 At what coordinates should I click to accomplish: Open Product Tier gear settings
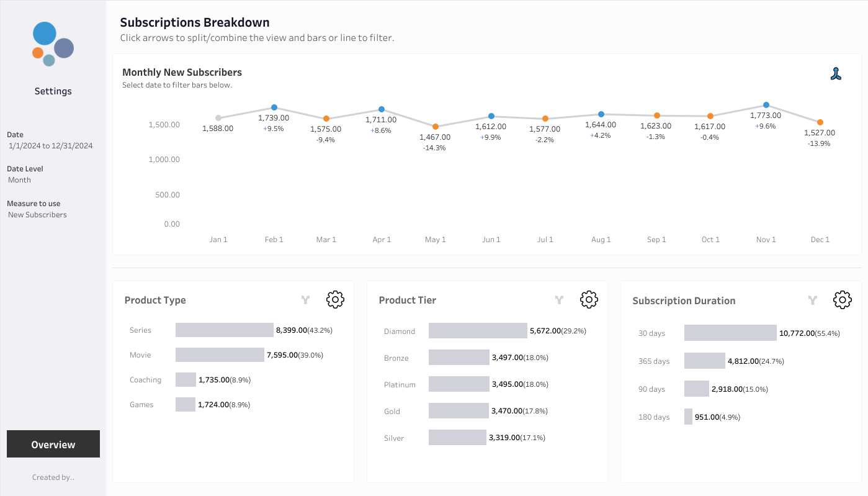coord(589,300)
